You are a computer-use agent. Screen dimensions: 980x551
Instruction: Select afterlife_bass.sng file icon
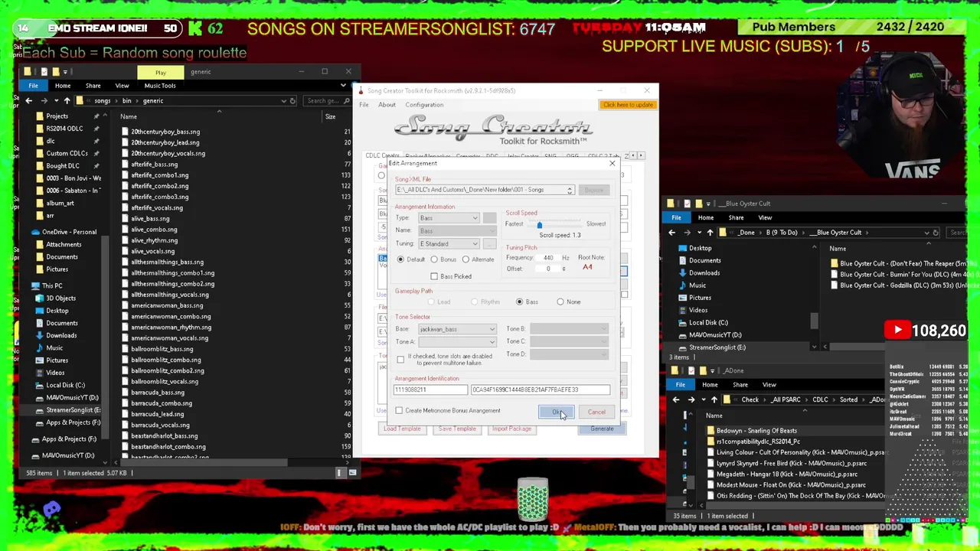(x=126, y=165)
